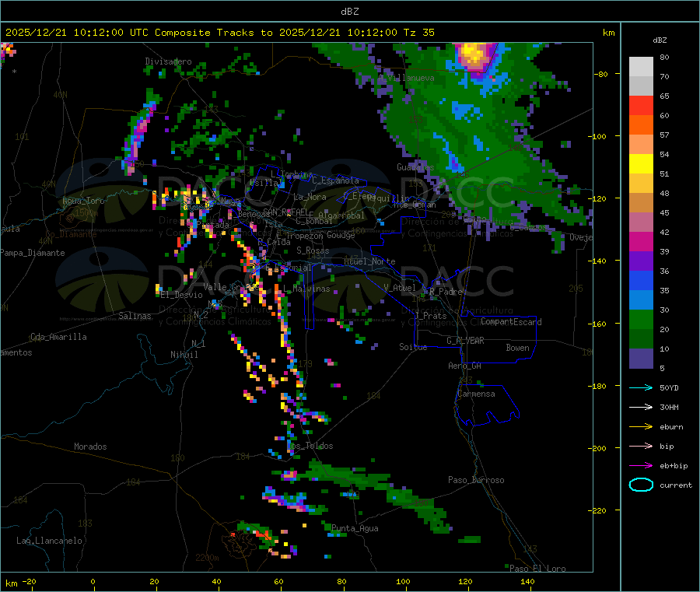Click the 'Cda_Amarilla' map label
This screenshot has height=592, width=700.
[58, 337]
